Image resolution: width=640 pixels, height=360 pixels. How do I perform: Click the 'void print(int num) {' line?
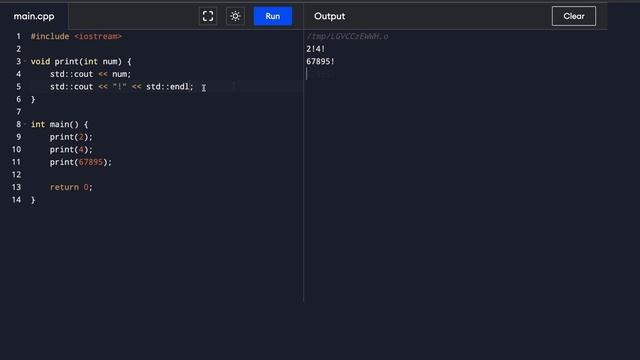[81, 61]
